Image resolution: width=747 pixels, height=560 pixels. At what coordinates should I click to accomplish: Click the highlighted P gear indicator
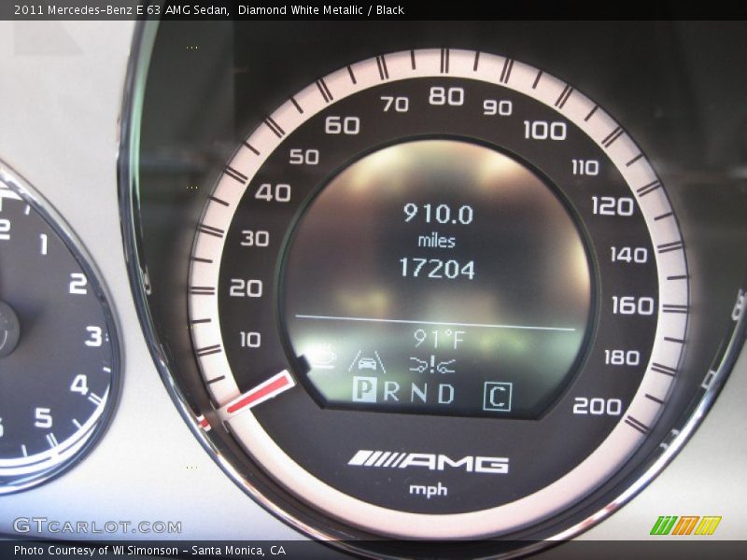point(364,390)
